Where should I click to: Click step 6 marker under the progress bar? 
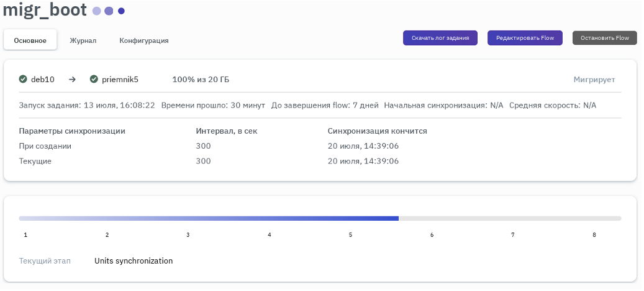point(432,235)
